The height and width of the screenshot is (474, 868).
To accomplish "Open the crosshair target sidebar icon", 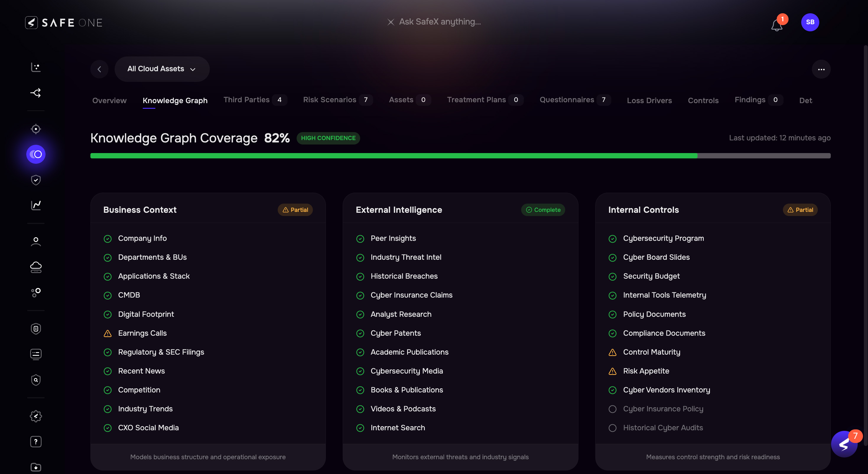I will 36,129.
